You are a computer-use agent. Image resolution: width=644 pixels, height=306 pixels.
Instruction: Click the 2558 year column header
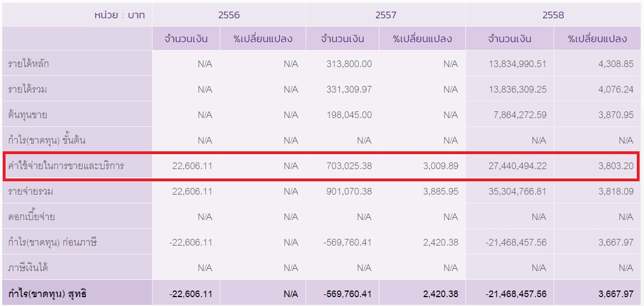[553, 15]
